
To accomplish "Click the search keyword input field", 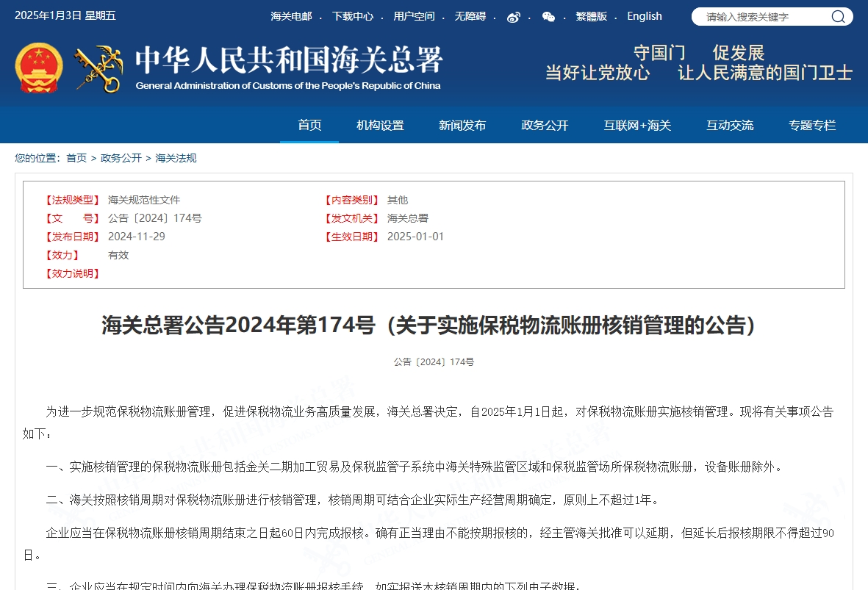I will point(764,17).
